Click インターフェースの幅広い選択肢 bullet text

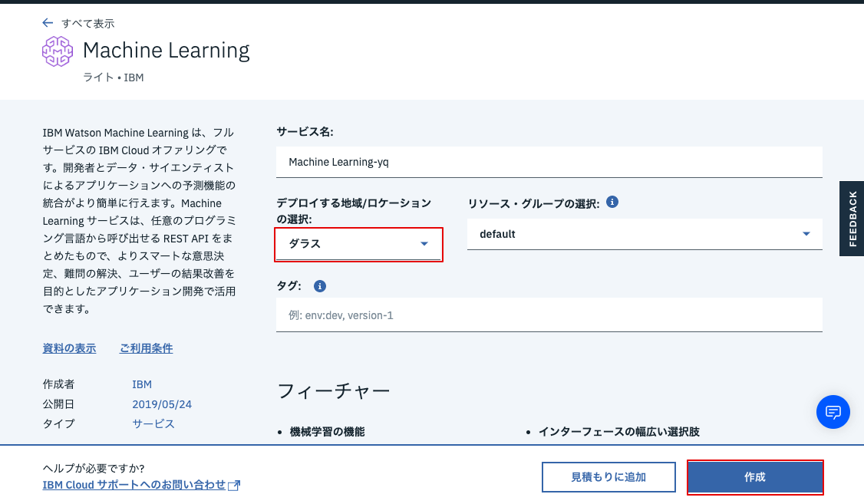pos(618,432)
